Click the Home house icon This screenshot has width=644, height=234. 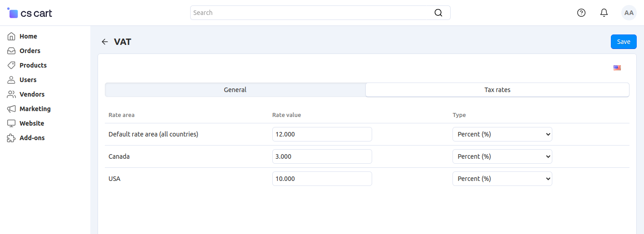pos(11,36)
